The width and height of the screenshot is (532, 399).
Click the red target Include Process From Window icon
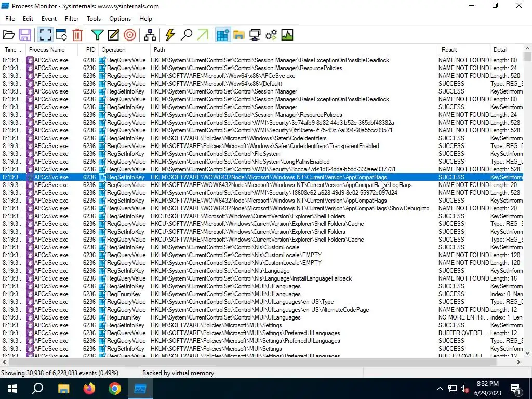click(x=129, y=35)
